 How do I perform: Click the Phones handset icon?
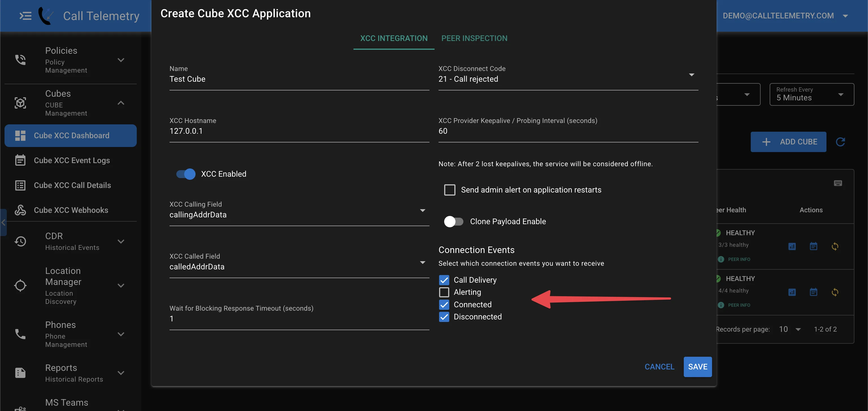point(20,334)
